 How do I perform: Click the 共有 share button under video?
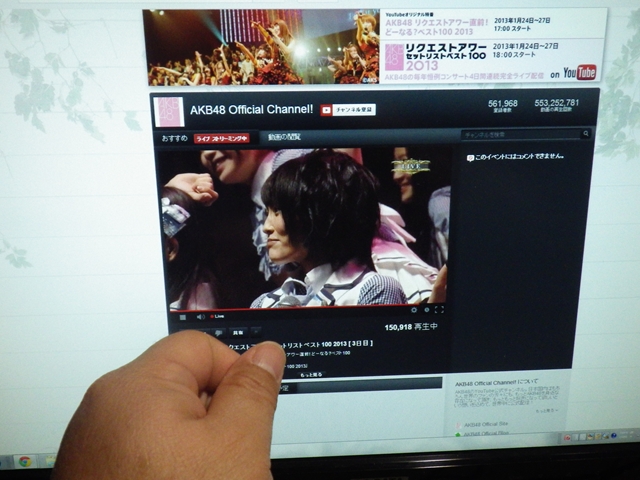[x=238, y=333]
